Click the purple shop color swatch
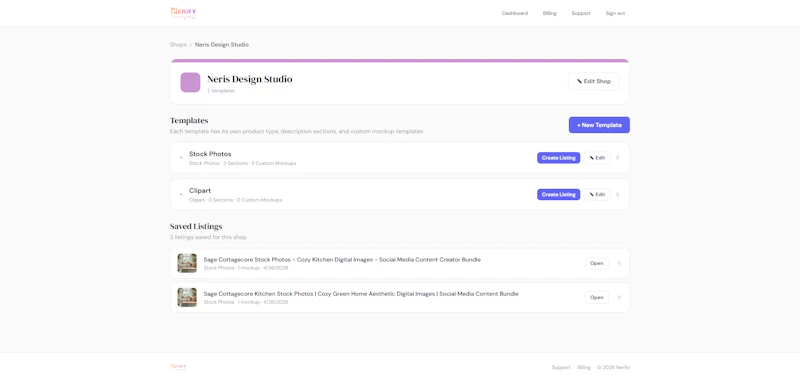 [190, 83]
